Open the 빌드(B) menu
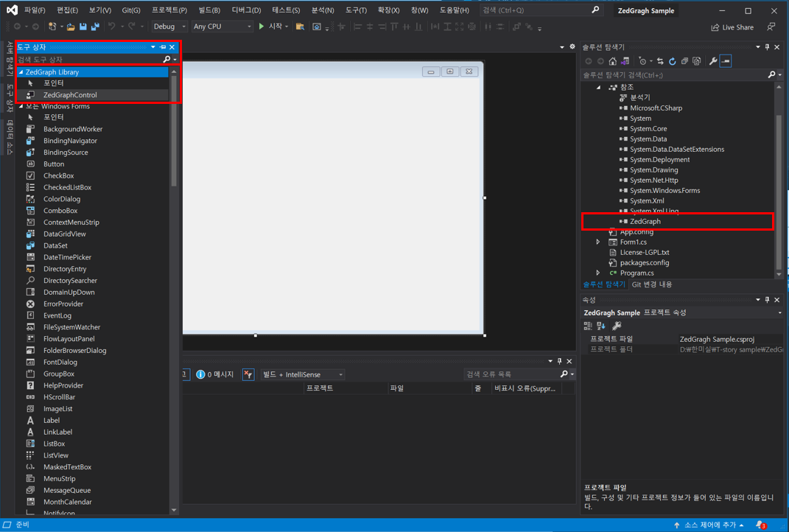The height and width of the screenshot is (532, 789). [208, 10]
